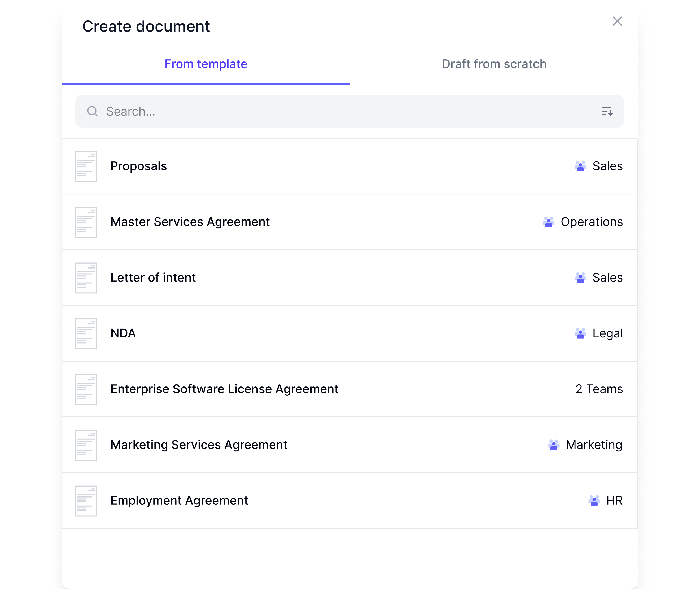Click the sort order icon in search bar
The height and width of the screenshot is (589, 700).
(x=607, y=111)
